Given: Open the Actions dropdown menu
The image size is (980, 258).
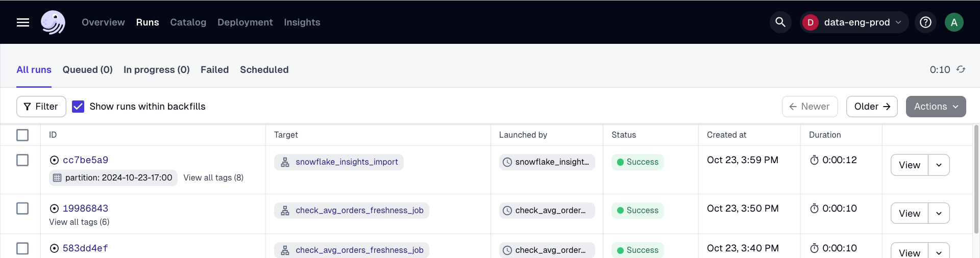Looking at the screenshot, I should (935, 107).
